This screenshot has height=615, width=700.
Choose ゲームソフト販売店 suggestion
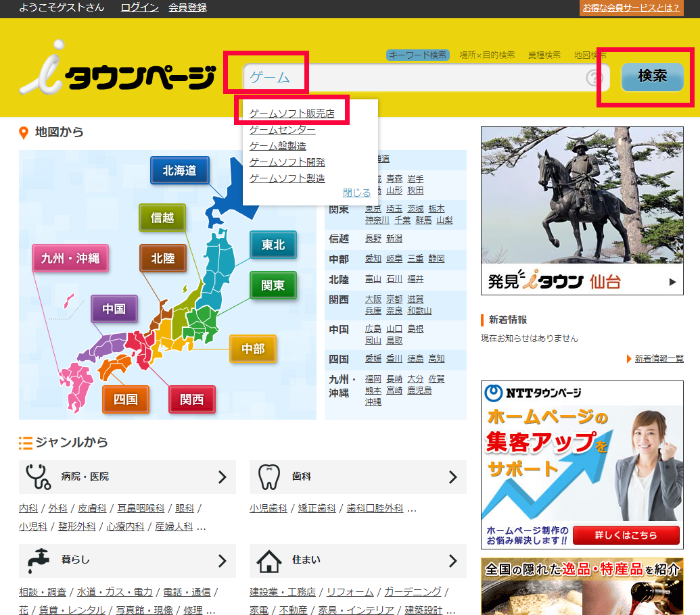(291, 114)
